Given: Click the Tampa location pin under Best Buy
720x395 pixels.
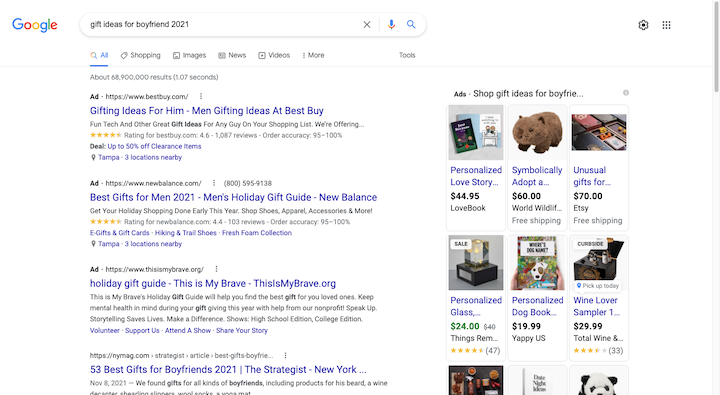Looking at the screenshot, I should click(93, 158).
